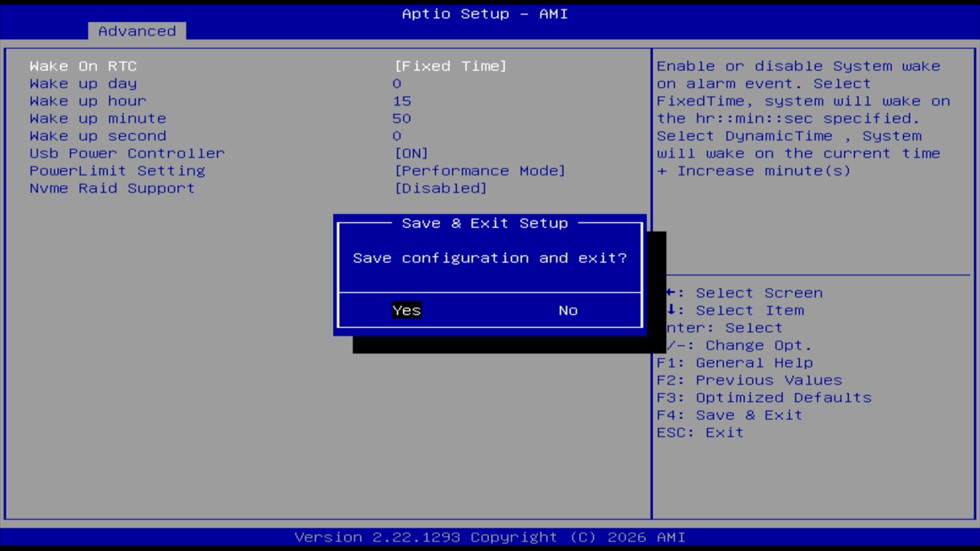
Task: Click the 'Change Opt.' key hint
Action: [x=739, y=345]
